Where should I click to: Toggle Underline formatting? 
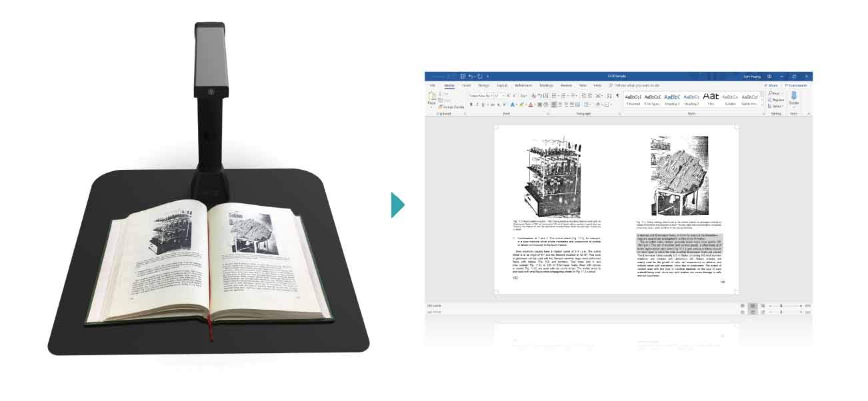click(484, 105)
